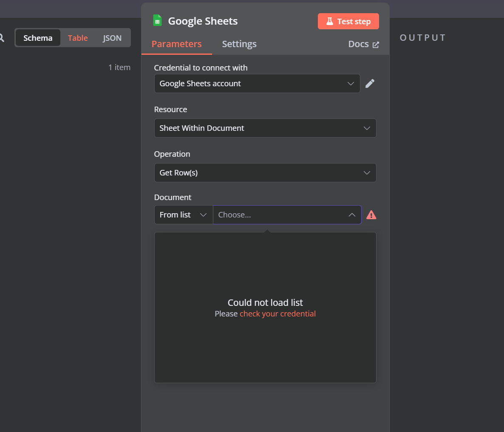Open the Resource dropdown showing Sheet Within Document

click(265, 128)
